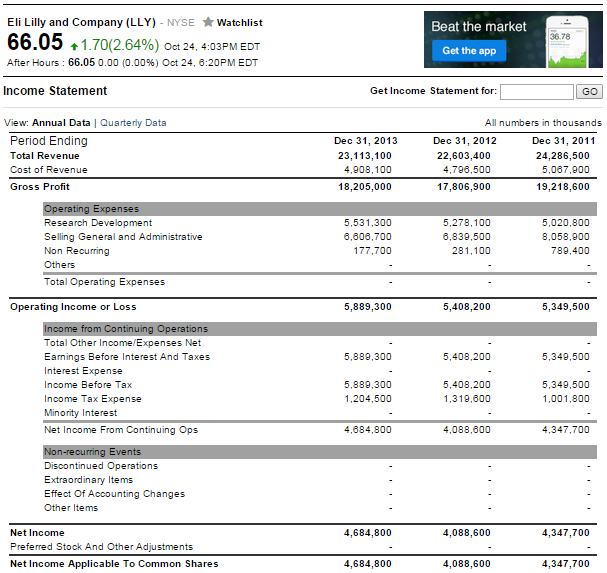Click the Eli Lilly and Company (LLY) title
The width and height of the screenshot is (607, 573).
point(81,22)
